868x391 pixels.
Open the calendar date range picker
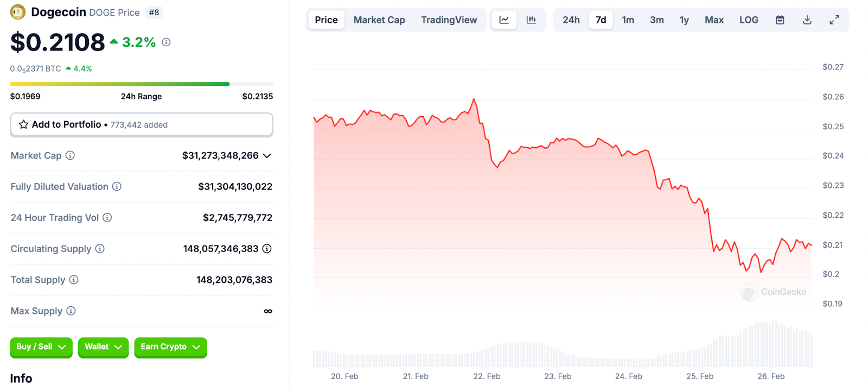[780, 20]
